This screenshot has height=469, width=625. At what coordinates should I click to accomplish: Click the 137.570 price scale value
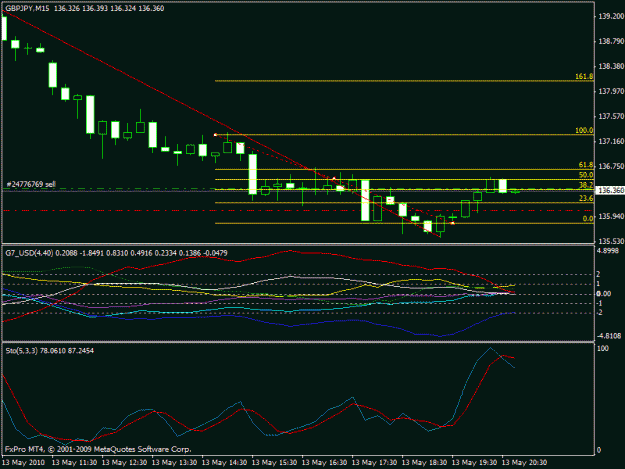pos(611,116)
